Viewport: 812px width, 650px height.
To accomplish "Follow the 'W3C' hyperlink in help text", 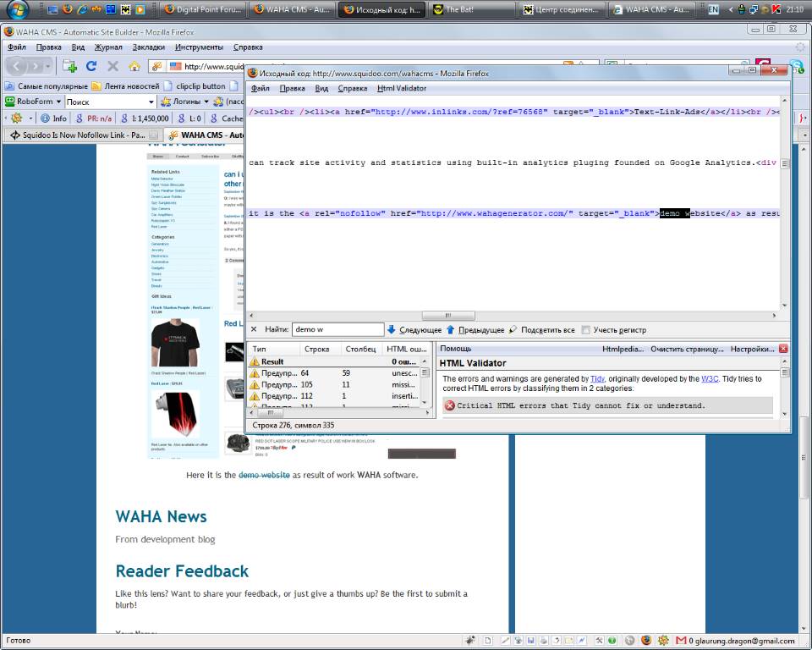I will pos(710,379).
